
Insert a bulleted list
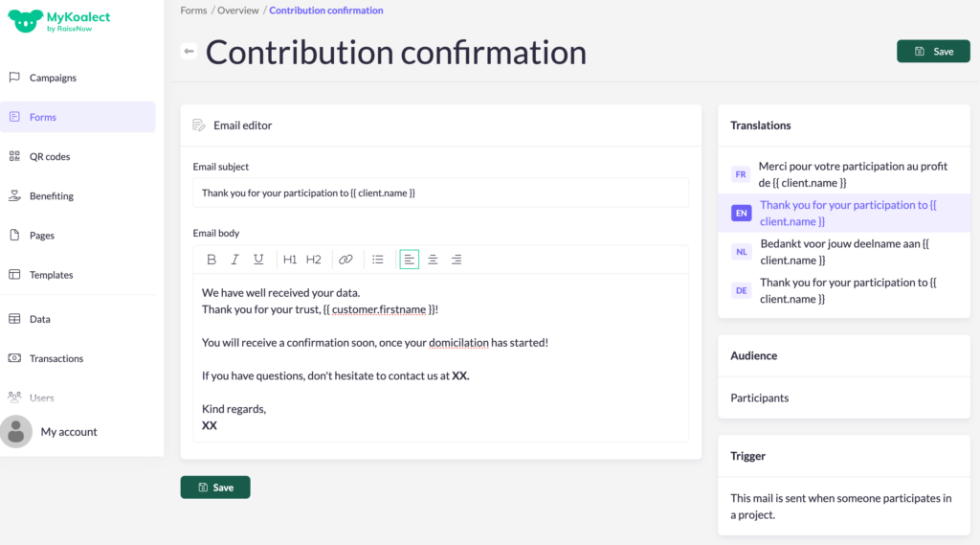coord(378,260)
